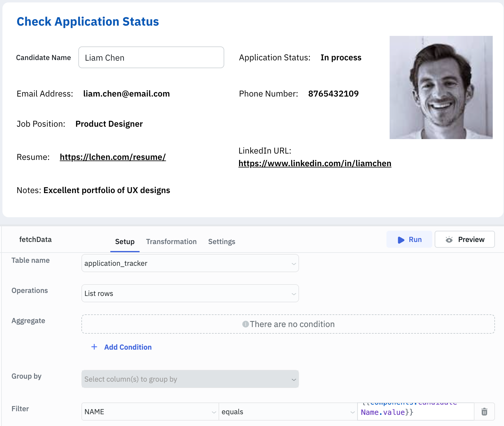Run the fetchData query
This screenshot has height=426, width=504.
coord(409,240)
